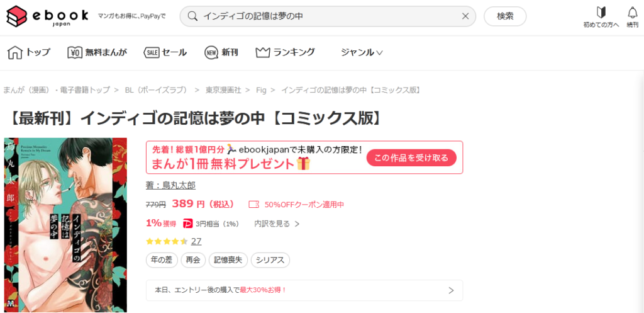The width and height of the screenshot is (644, 313).
Task: Open breadcrumb 東京漫画社
Action: [223, 90]
